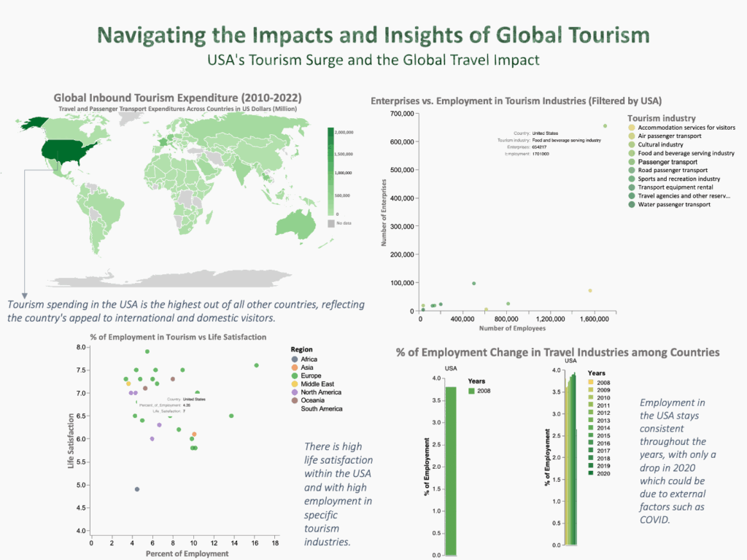747x560 pixels.
Task: Click the green expenditure gradient scale on the map
Action: (332, 168)
